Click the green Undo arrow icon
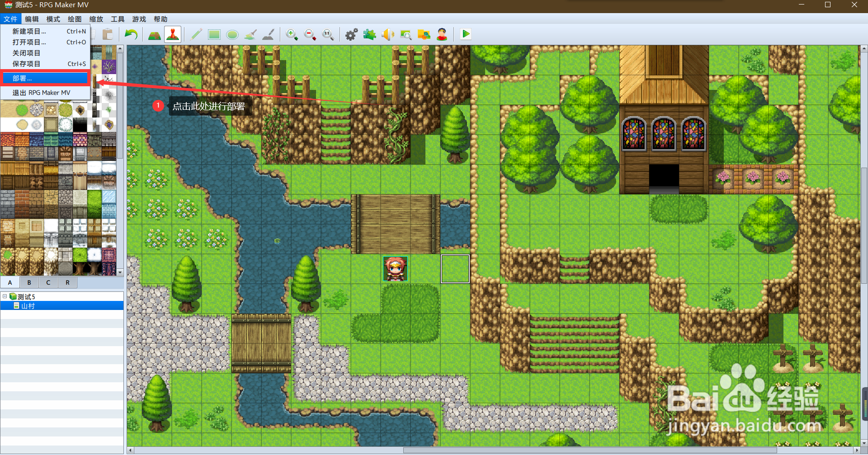Viewport: 868px width, 455px height. click(x=131, y=34)
